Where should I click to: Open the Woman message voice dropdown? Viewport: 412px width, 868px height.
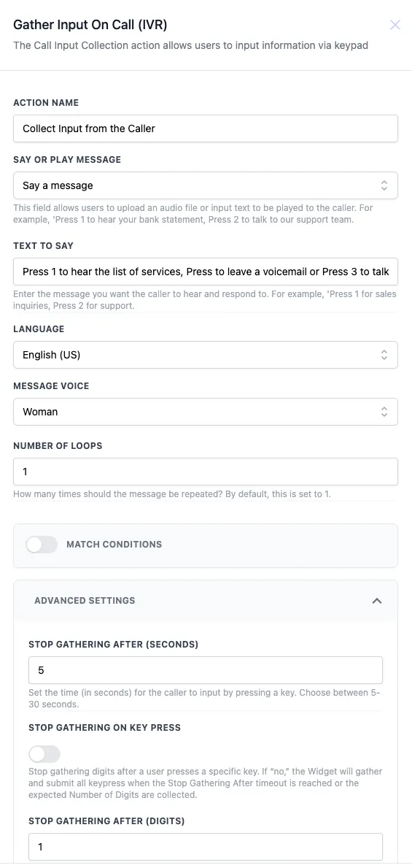pos(206,412)
